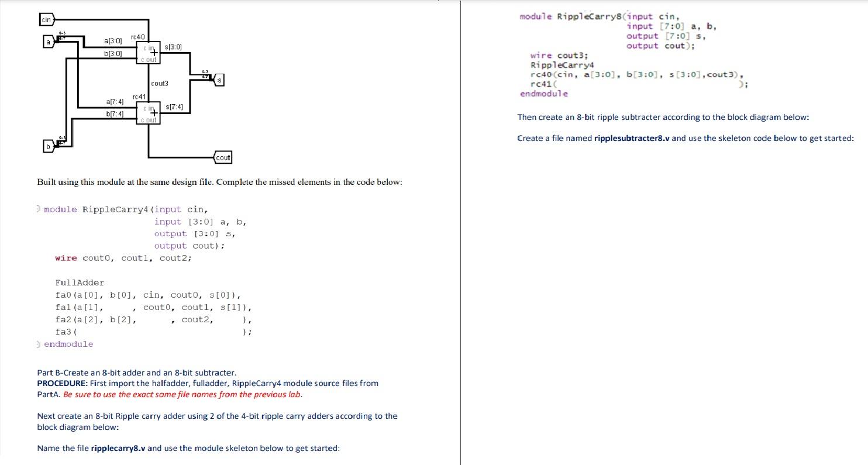Select the "module RippleCarry8" code line

click(x=571, y=16)
